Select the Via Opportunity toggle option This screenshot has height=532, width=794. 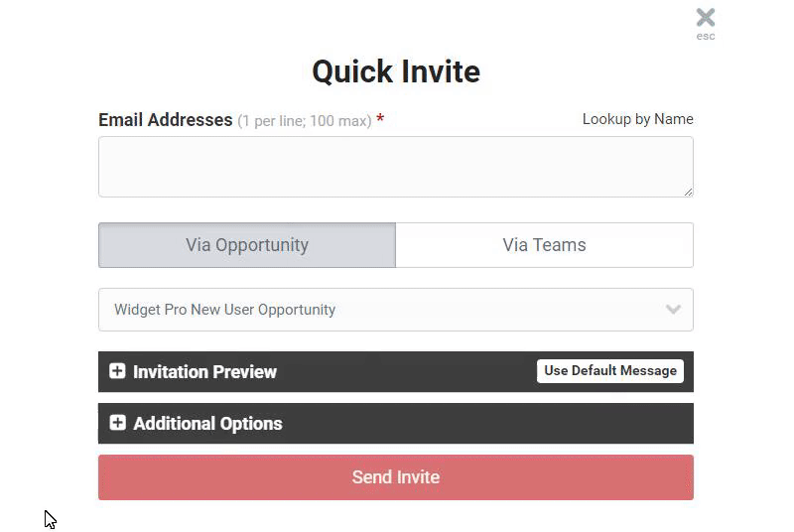[247, 245]
